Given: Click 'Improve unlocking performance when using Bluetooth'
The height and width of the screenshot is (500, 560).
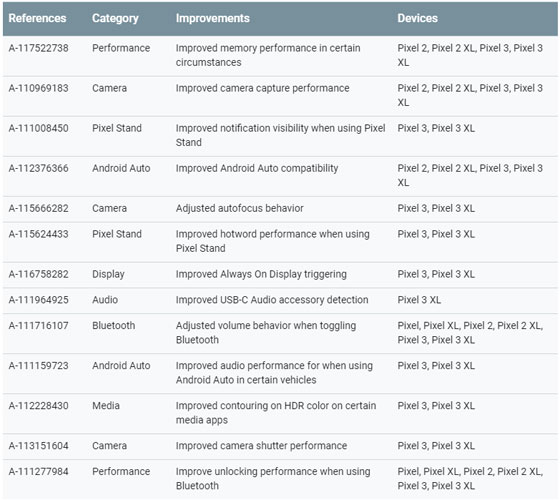Looking at the screenshot, I should click(273, 478).
